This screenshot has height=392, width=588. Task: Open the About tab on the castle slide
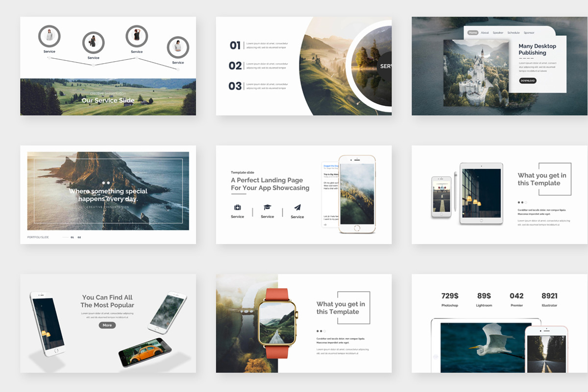click(485, 33)
